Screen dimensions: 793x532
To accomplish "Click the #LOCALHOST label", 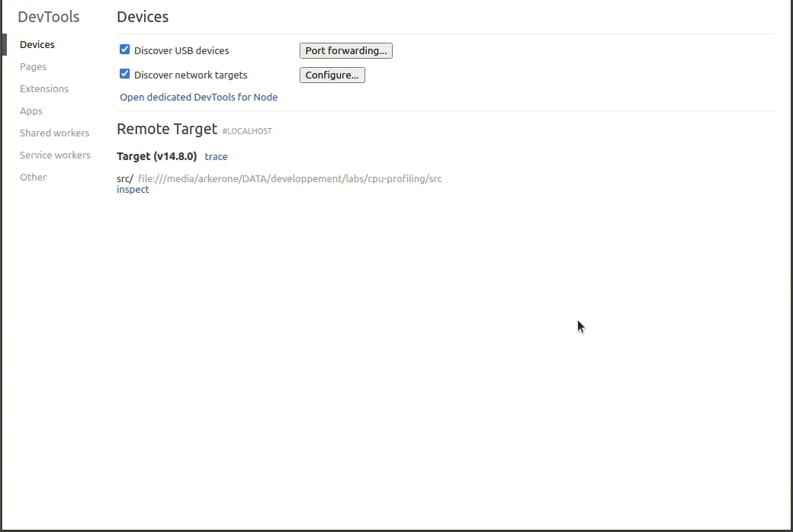I will pyautogui.click(x=247, y=132).
